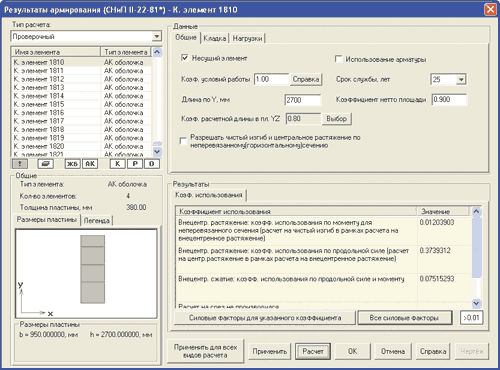Open the Срок службы, лет dropdown
The height and width of the screenshot is (370, 500).
click(461, 79)
